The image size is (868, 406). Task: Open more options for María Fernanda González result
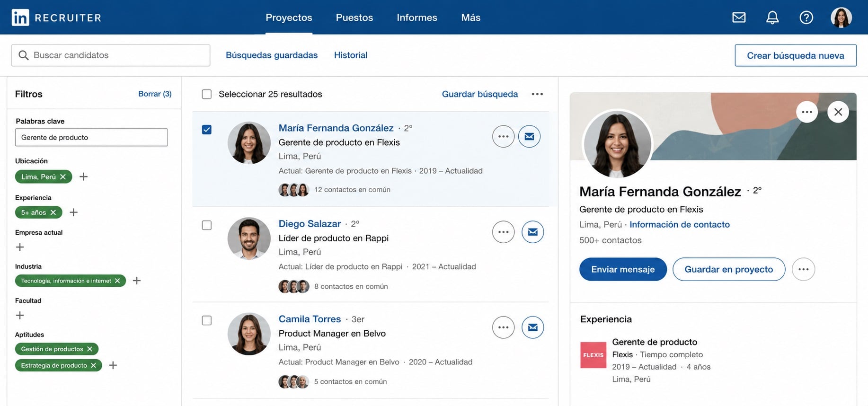(x=503, y=136)
